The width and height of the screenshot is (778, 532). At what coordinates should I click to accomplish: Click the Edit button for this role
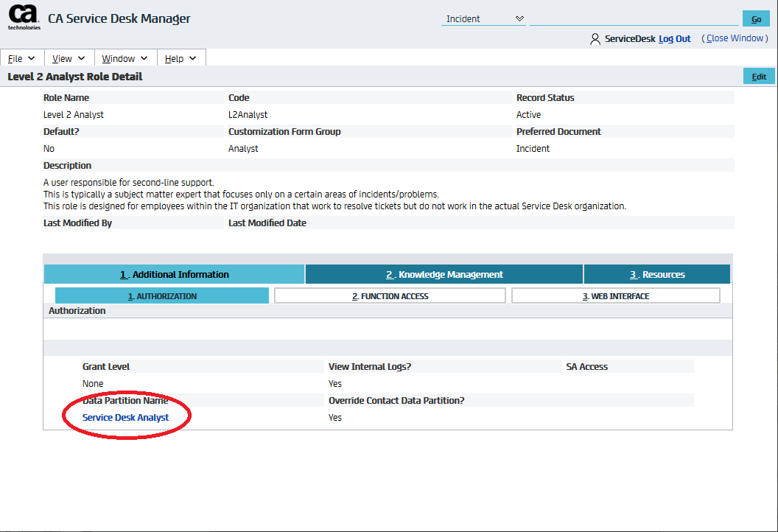tap(759, 77)
